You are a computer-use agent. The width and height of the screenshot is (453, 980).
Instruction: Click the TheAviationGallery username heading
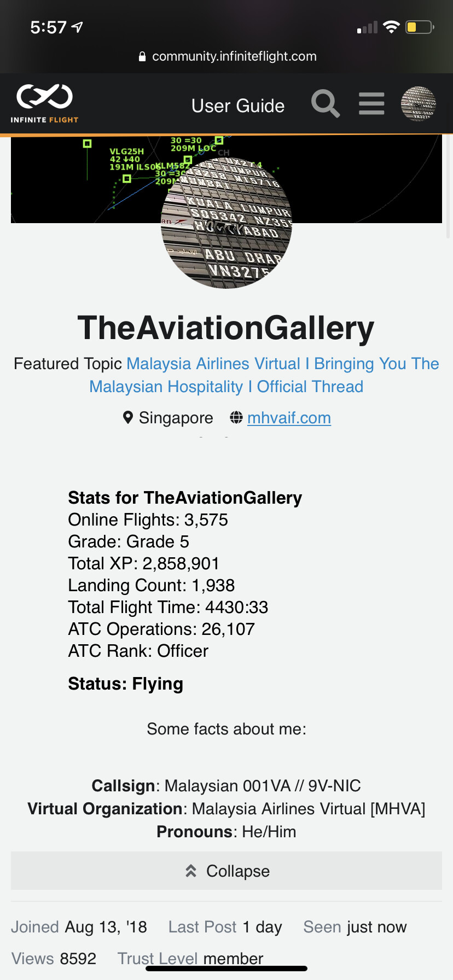coord(226,328)
